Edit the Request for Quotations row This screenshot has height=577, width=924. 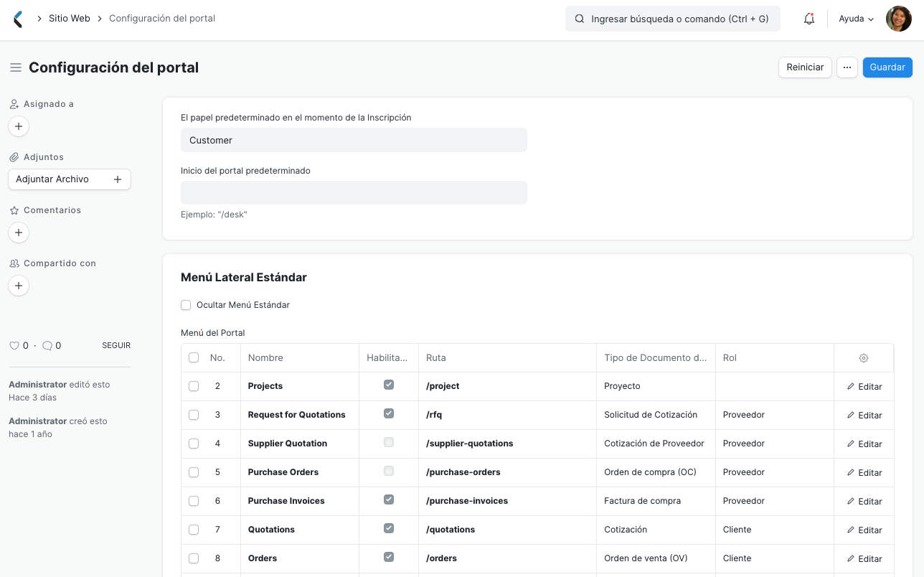(x=864, y=415)
